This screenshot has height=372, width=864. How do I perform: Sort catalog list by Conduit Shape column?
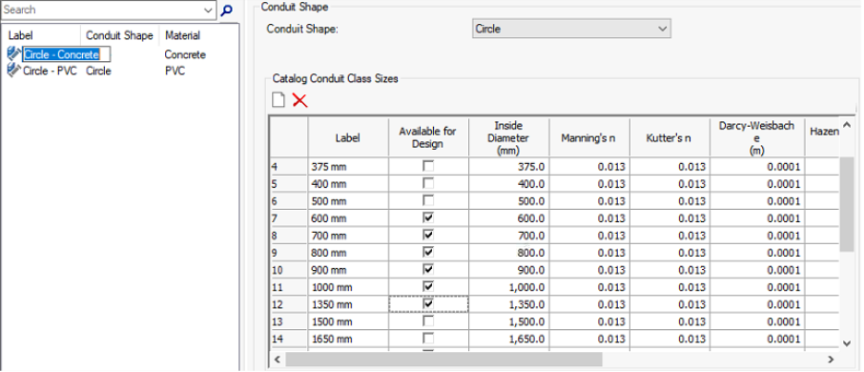(120, 36)
